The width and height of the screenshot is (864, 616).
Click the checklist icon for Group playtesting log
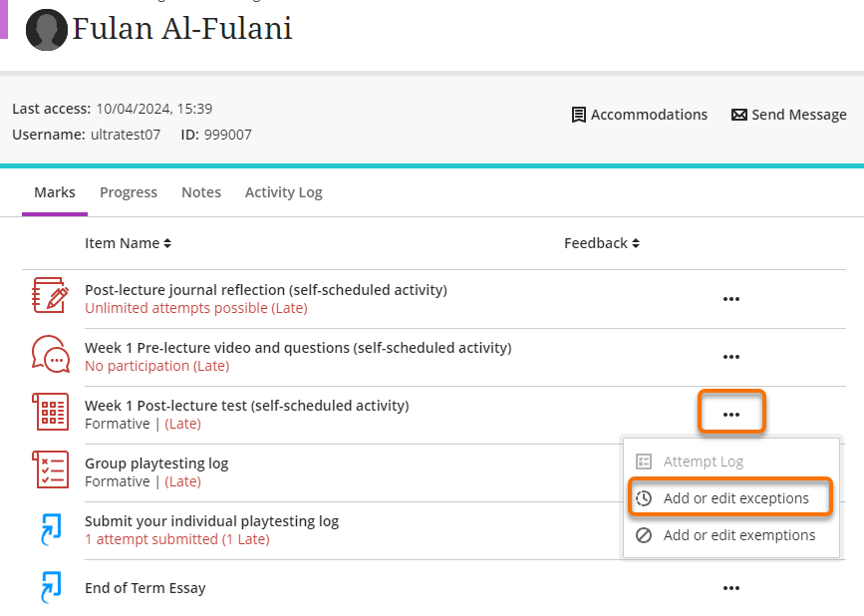(50, 470)
